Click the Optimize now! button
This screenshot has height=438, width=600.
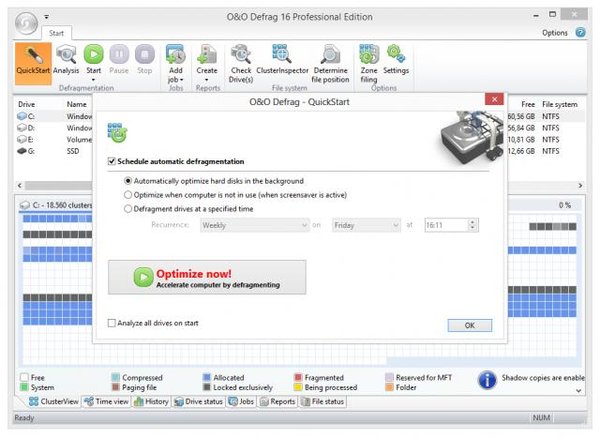click(x=207, y=277)
